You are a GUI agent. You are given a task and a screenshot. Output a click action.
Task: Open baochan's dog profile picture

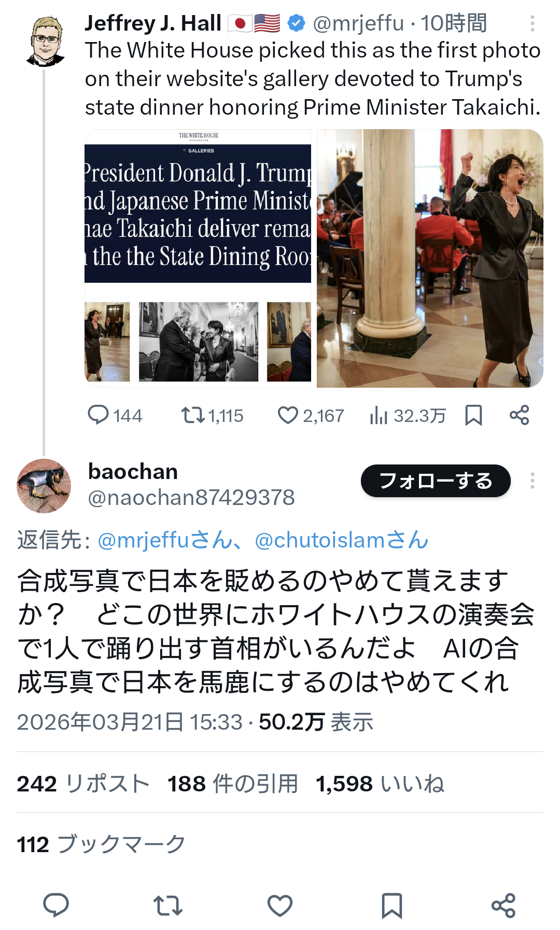pyautogui.click(x=44, y=486)
